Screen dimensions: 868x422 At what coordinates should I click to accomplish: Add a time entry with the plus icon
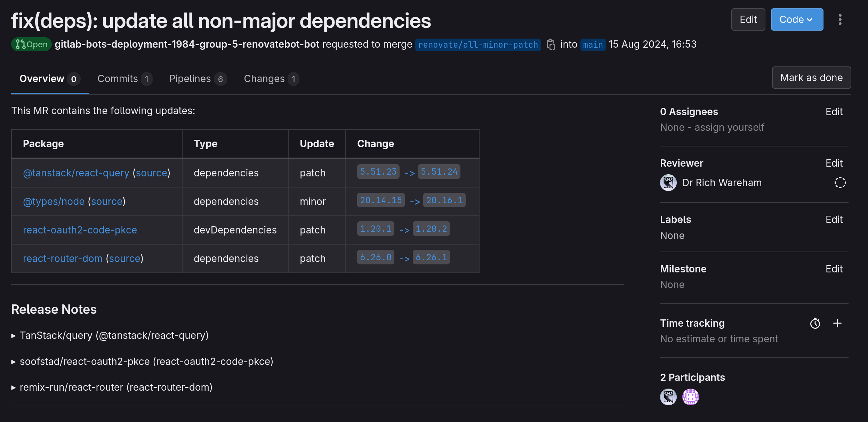pyautogui.click(x=837, y=324)
